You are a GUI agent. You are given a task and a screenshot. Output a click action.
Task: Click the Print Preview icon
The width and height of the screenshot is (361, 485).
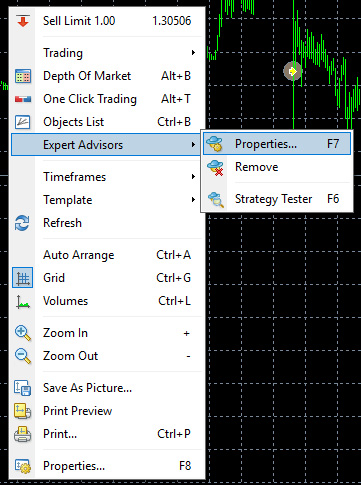[x=23, y=411]
